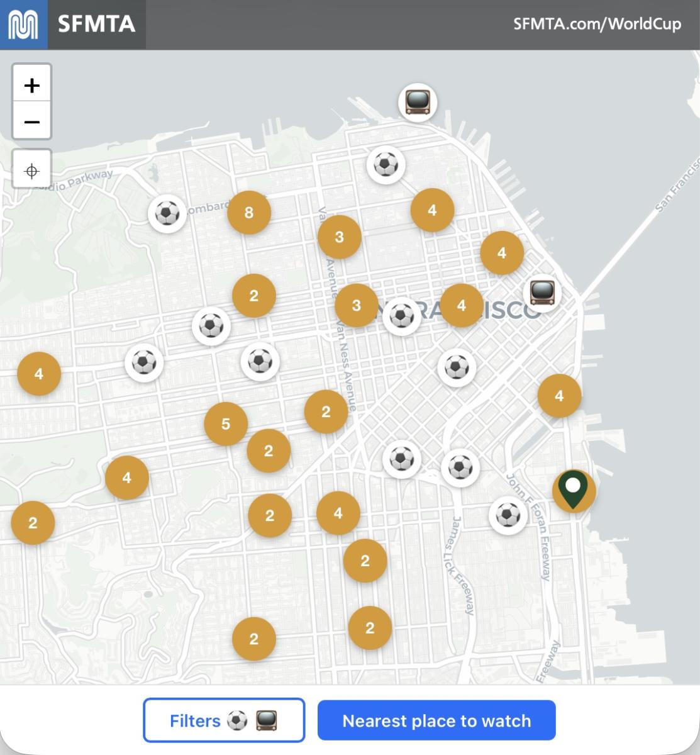
Task: Expand the cluster marker labeled 8
Action: 249,213
